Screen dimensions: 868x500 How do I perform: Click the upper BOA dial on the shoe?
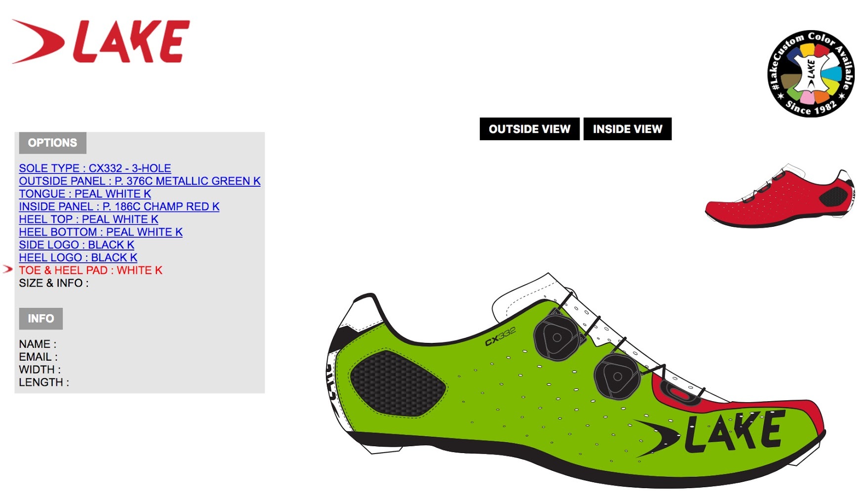pos(558,337)
